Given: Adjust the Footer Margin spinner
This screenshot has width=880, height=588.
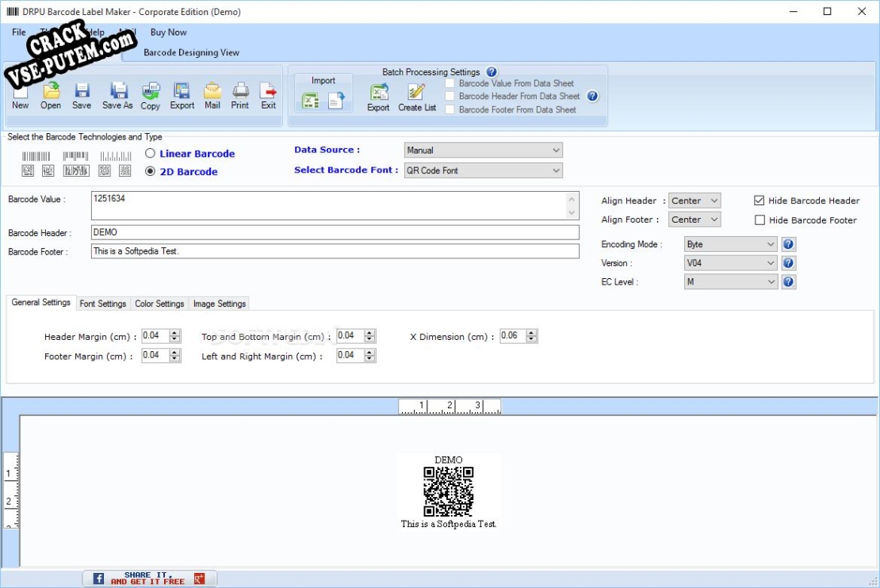Looking at the screenshot, I should coord(175,356).
